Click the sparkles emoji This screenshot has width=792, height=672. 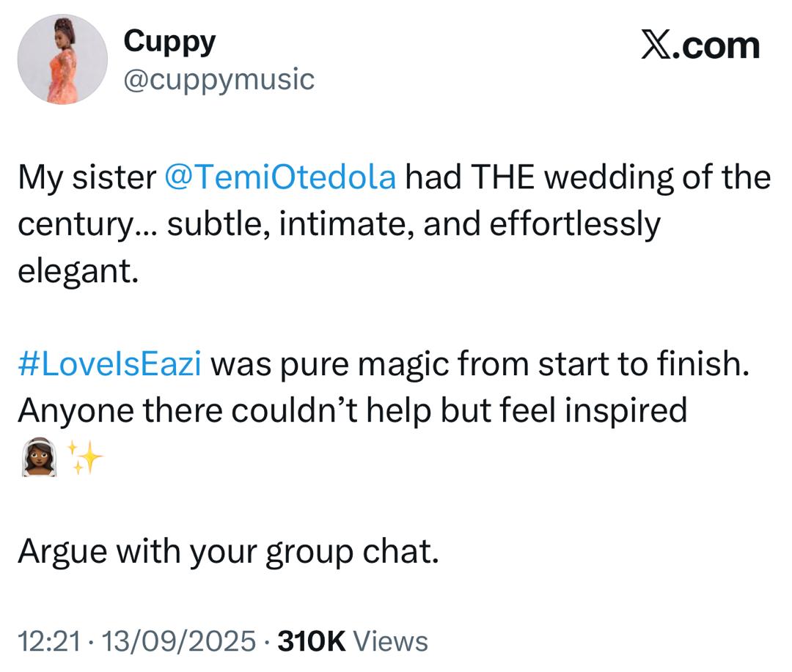(84, 459)
